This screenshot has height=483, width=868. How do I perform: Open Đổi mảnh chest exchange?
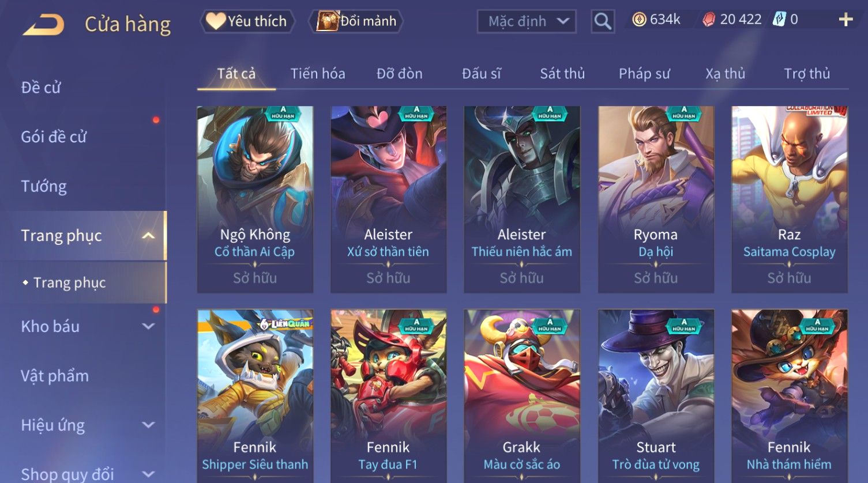click(356, 21)
